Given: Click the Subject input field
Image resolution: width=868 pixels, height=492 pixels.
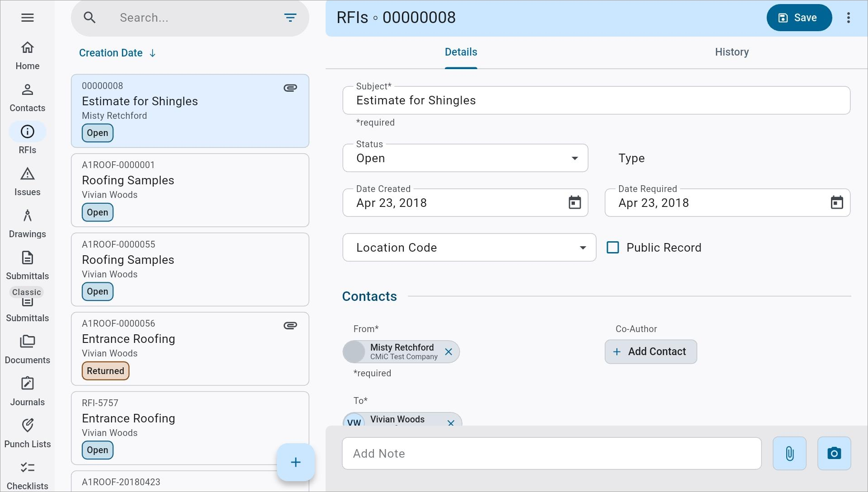Looking at the screenshot, I should 596,100.
